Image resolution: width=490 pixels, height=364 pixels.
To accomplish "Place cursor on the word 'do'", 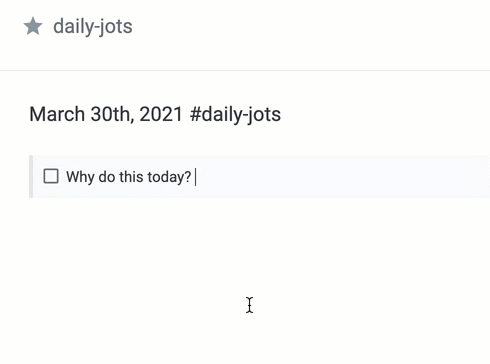I will click(107, 177).
